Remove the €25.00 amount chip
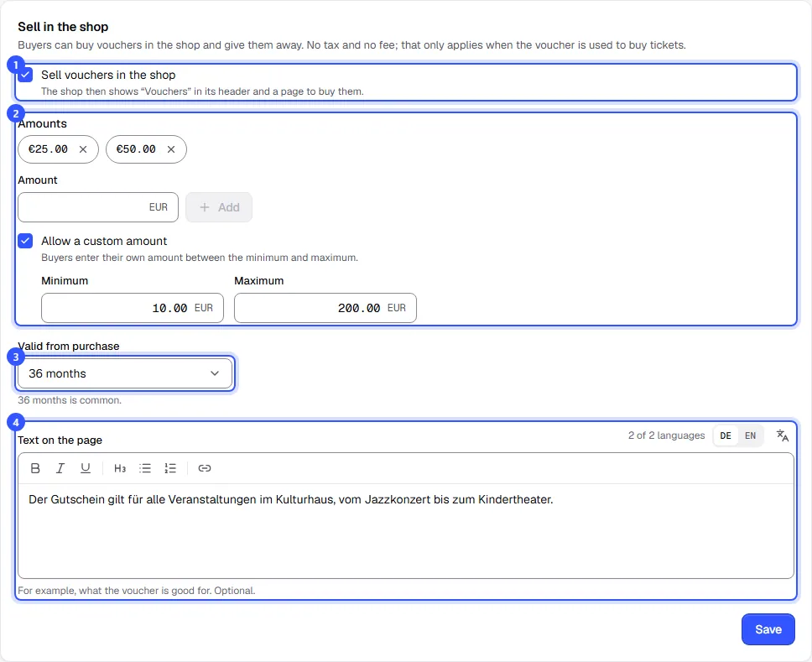 click(83, 149)
